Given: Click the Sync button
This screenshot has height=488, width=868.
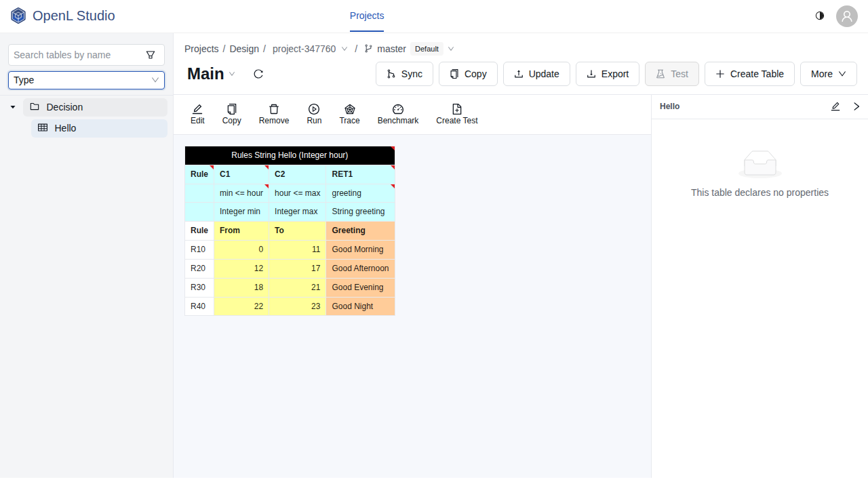Looking at the screenshot, I should [x=404, y=74].
